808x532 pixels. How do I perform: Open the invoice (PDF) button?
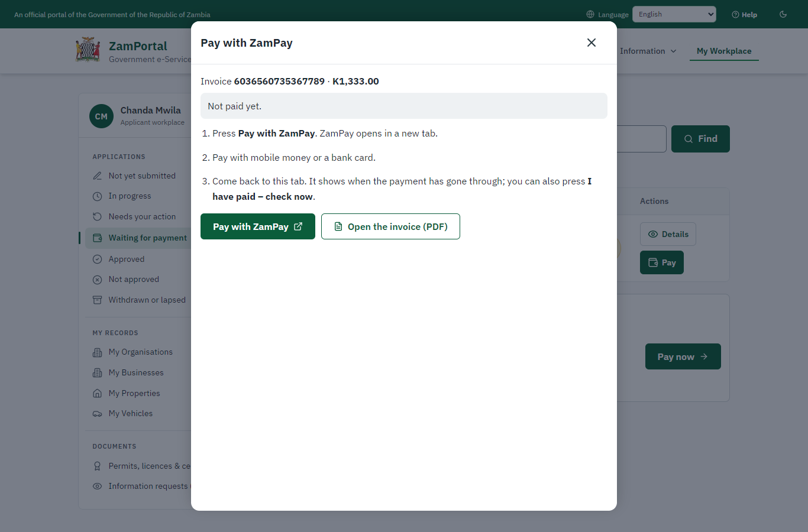390,226
